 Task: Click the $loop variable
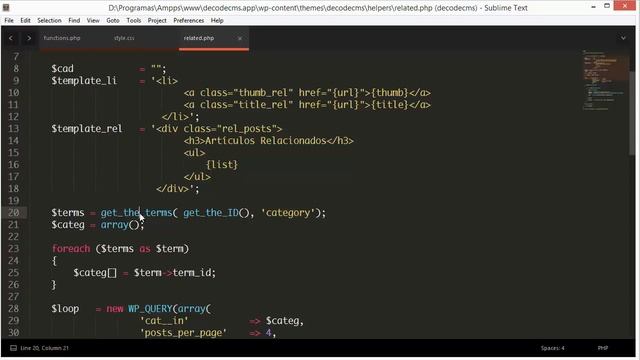pos(65,309)
